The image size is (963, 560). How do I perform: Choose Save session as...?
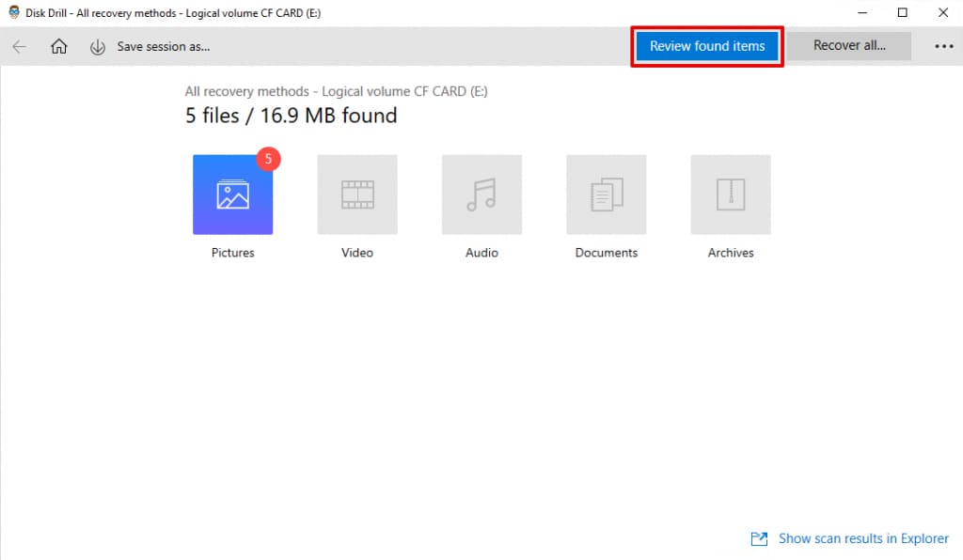click(164, 47)
